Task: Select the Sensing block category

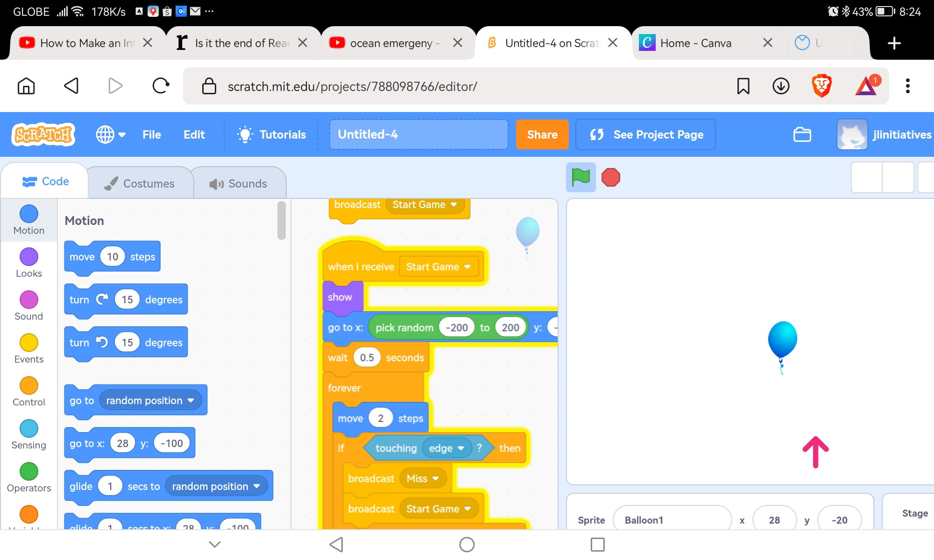Action: coord(29,434)
